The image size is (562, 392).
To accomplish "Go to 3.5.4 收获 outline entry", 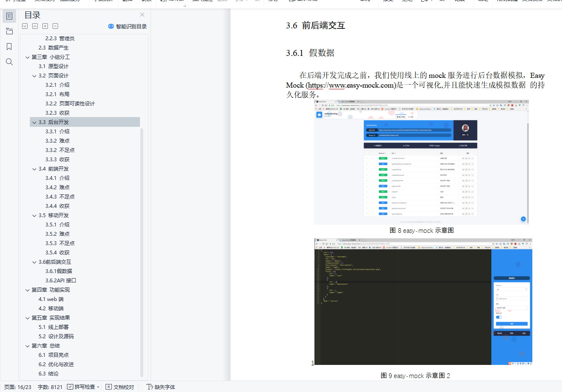I will point(57,253).
